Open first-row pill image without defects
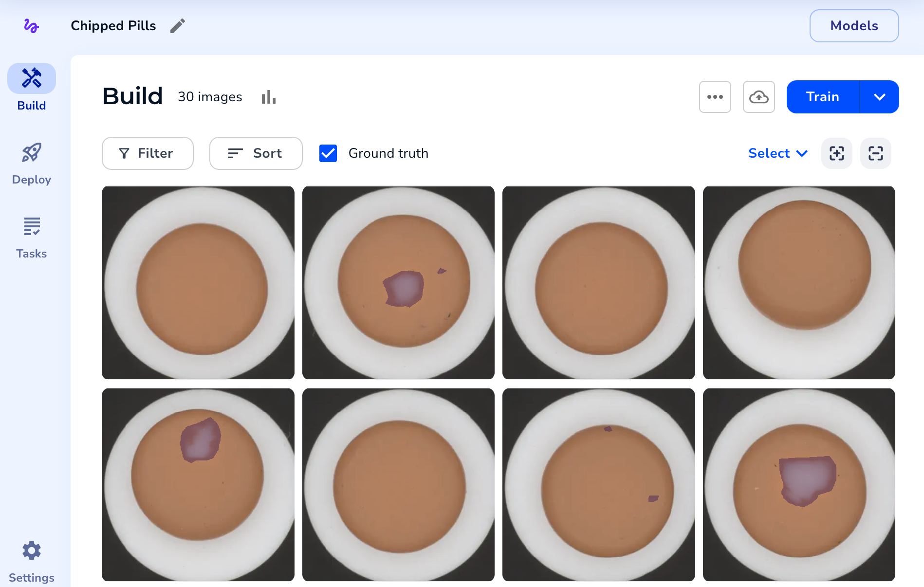924x587 pixels. pyautogui.click(x=198, y=283)
